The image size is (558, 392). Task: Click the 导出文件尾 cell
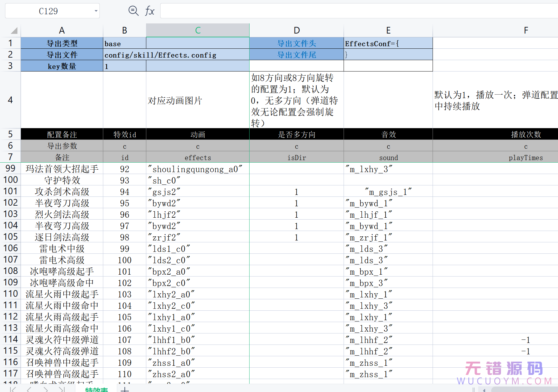[296, 55]
